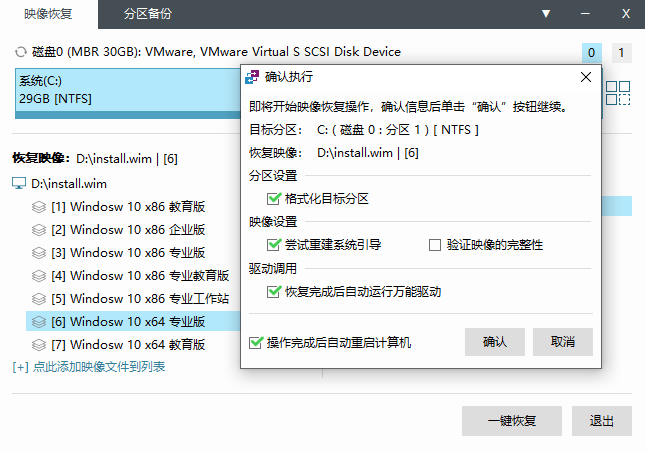Screen dimensions: 645x451
Task: Uncheck 格式化目标分区 checkbox
Action: point(274,199)
